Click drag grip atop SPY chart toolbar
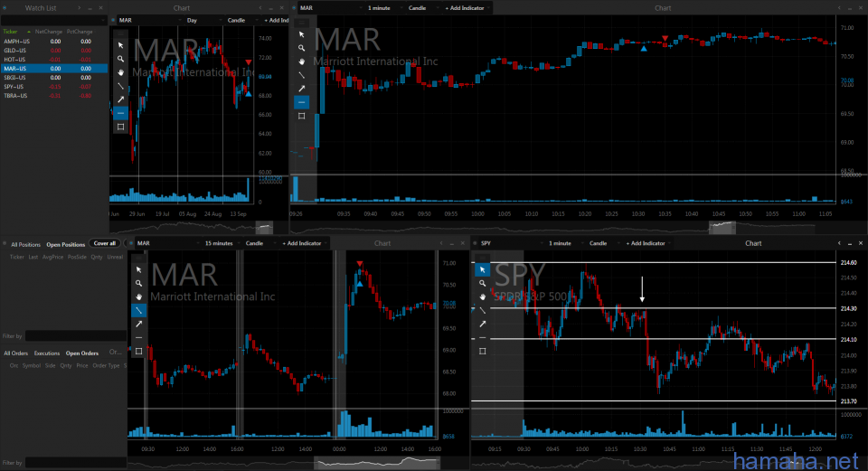The width and height of the screenshot is (868, 471). coord(483,258)
